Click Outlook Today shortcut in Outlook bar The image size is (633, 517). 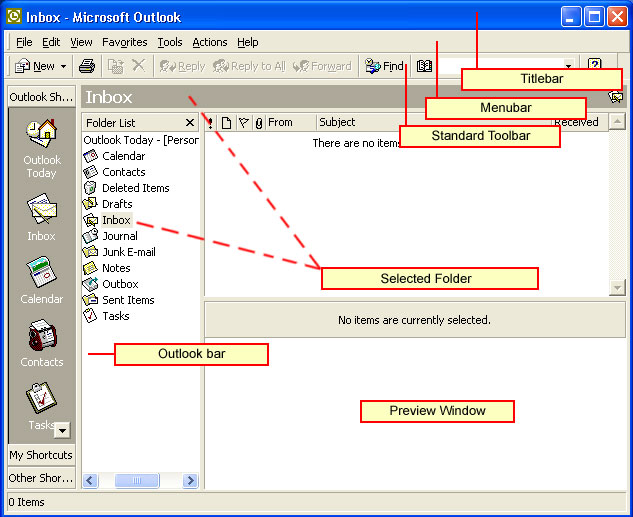click(42, 149)
